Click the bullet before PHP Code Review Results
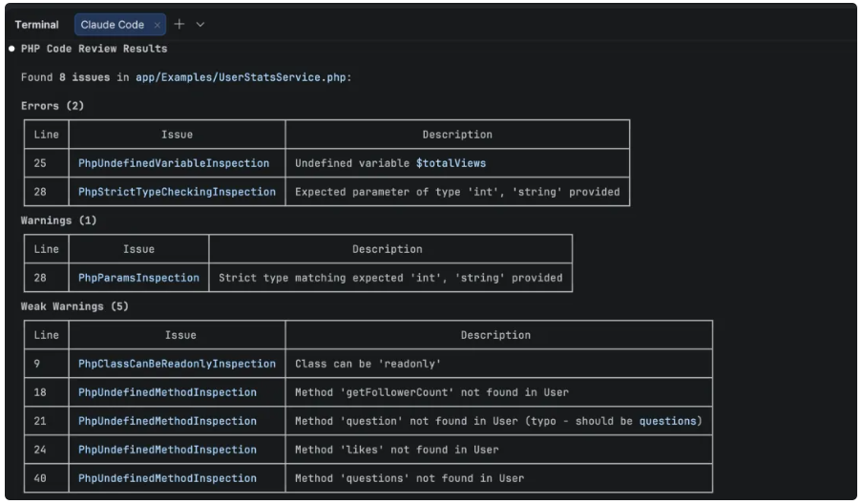Image resolution: width=862 pixels, height=504 pixels. click(11, 49)
